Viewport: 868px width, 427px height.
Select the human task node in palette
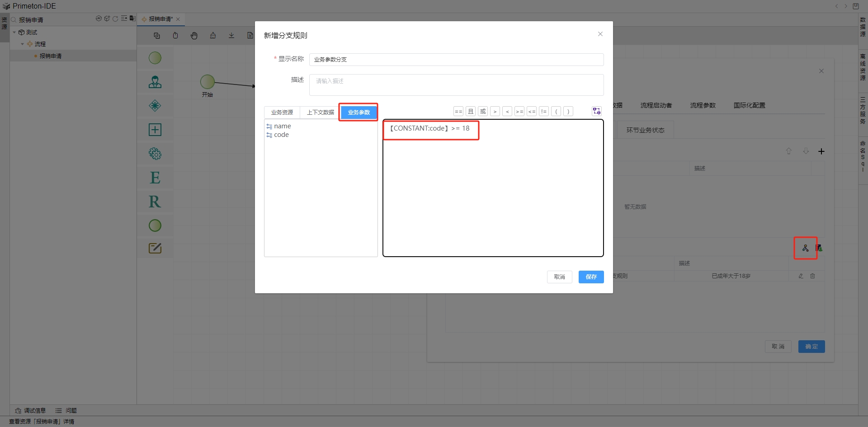[x=155, y=82]
